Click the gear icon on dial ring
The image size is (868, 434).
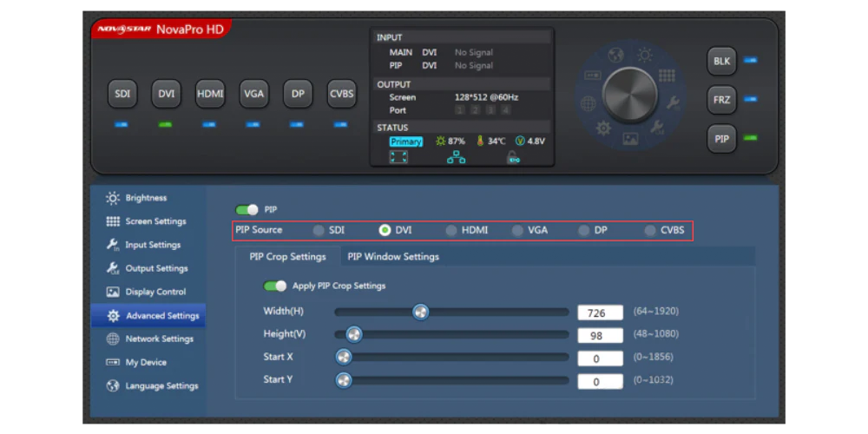coord(603,128)
